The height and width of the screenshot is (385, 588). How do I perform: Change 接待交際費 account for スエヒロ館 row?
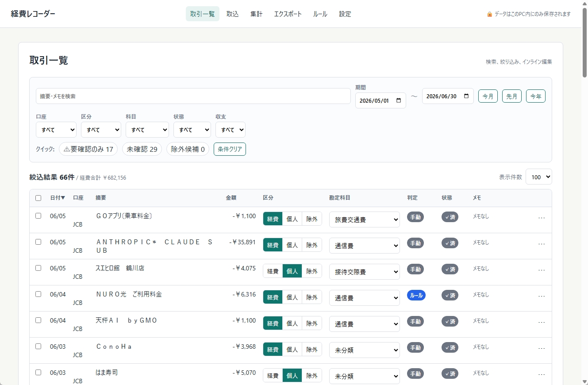click(365, 272)
